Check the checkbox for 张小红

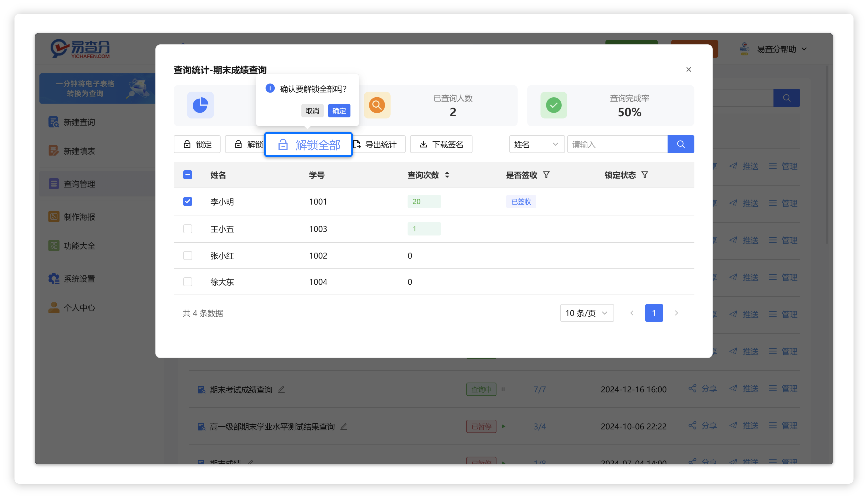(187, 255)
